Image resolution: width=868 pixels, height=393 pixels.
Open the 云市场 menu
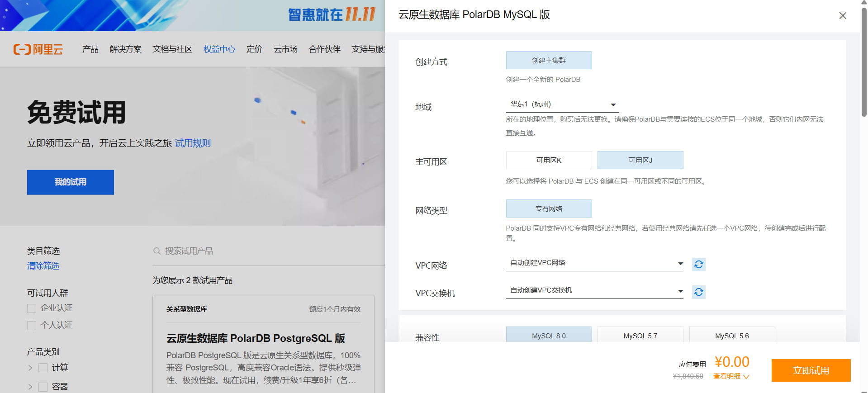(x=285, y=49)
